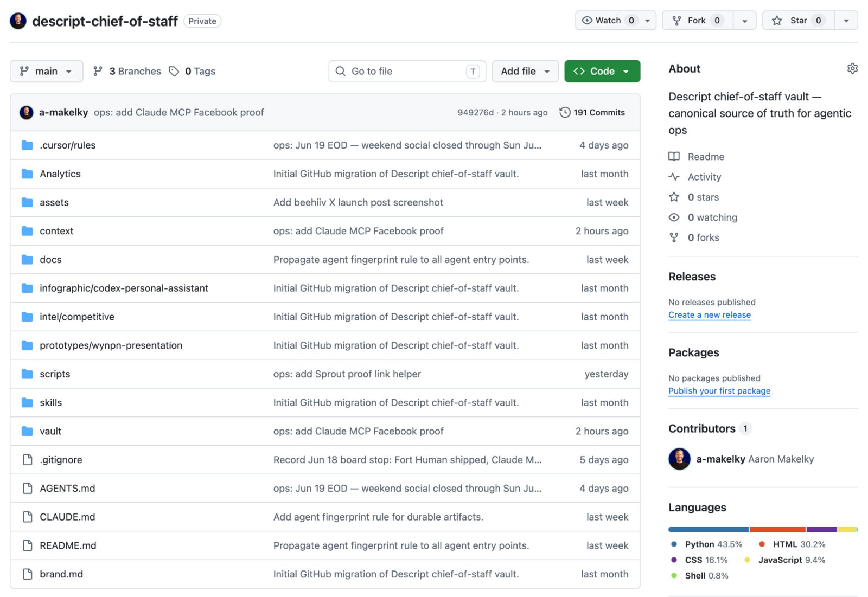Click the branch icon next to 3 Branches

point(98,71)
